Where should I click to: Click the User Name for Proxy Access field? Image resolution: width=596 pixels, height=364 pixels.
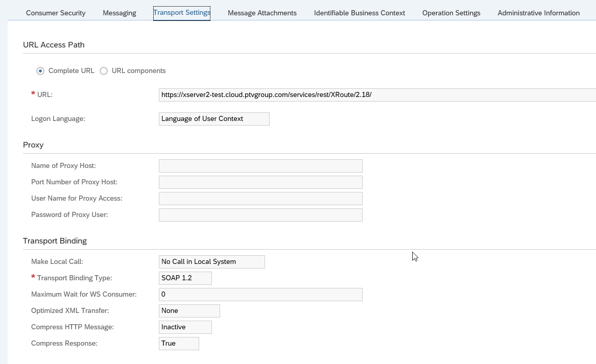tap(260, 199)
